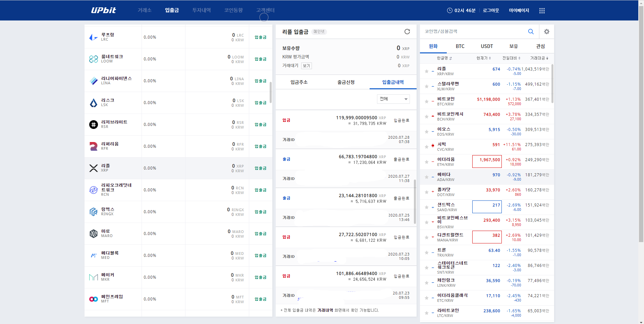Image resolution: width=644 pixels, height=324 pixels.
Task: Click the Reserve Rights RSR icon
Action: pos(93,125)
